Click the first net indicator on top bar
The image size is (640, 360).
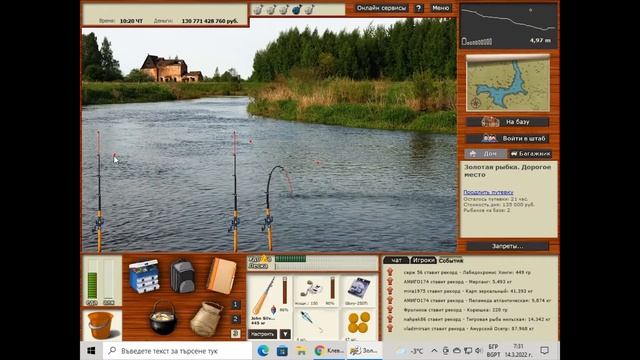click(x=258, y=9)
